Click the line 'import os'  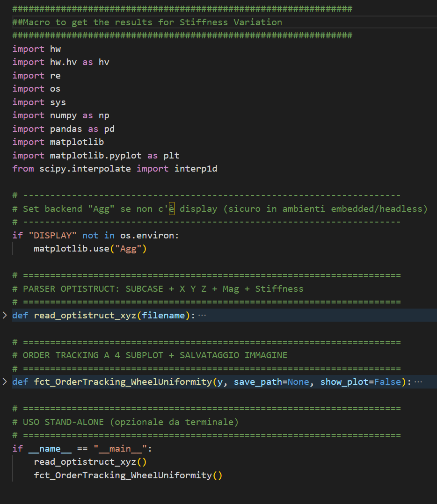(36, 89)
